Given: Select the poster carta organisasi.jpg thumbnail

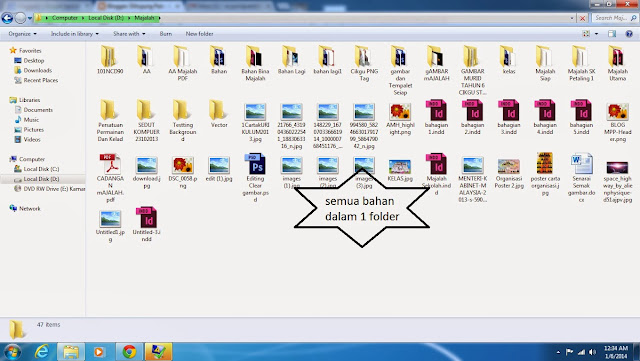Looking at the screenshot, I should tap(545, 173).
